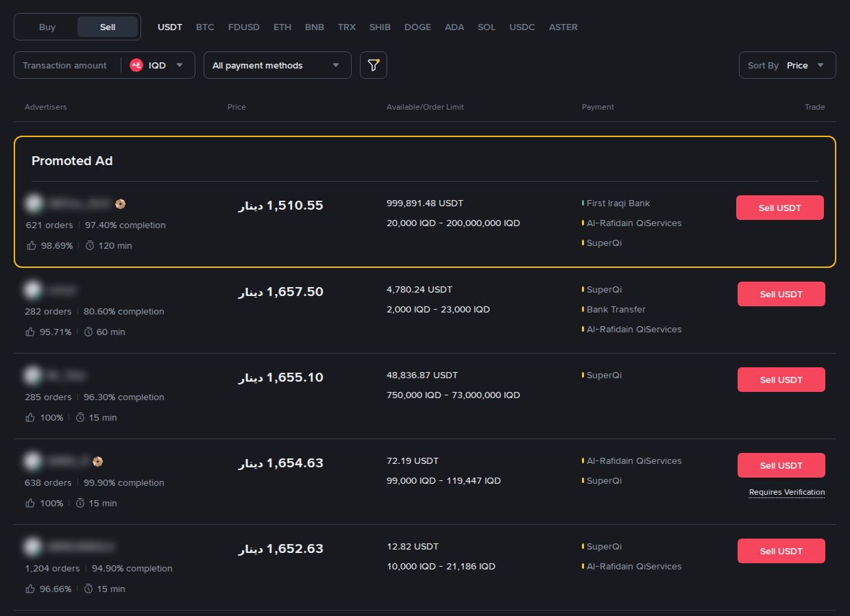The image size is (850, 616).
Task: Select the Sell toggle
Action: point(108,27)
